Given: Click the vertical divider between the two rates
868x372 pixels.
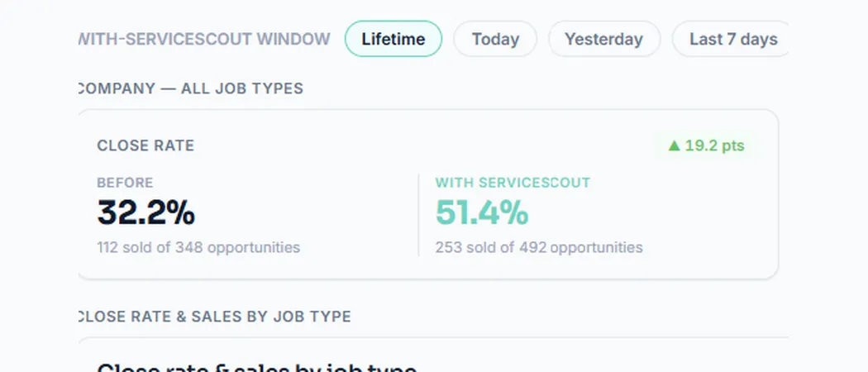Looking at the screenshot, I should click(418, 215).
